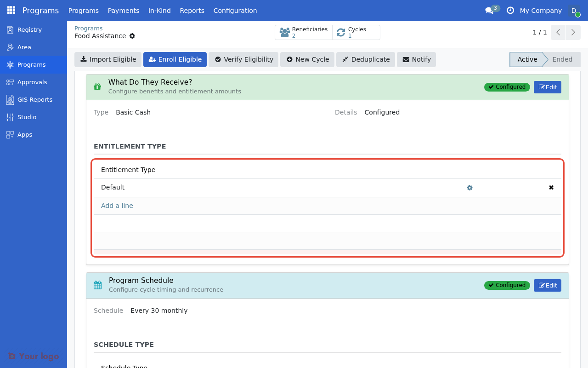This screenshot has width=588, height=368.
Task: Open the Payments menu
Action: pos(123,11)
